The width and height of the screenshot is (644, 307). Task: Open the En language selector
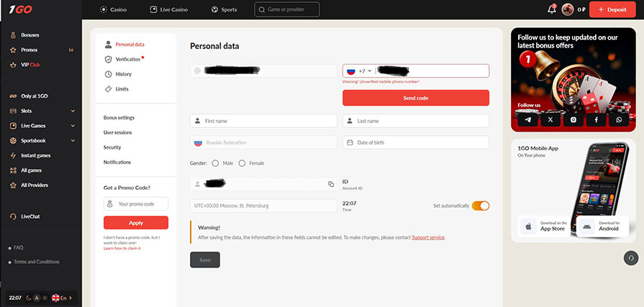coord(60,297)
